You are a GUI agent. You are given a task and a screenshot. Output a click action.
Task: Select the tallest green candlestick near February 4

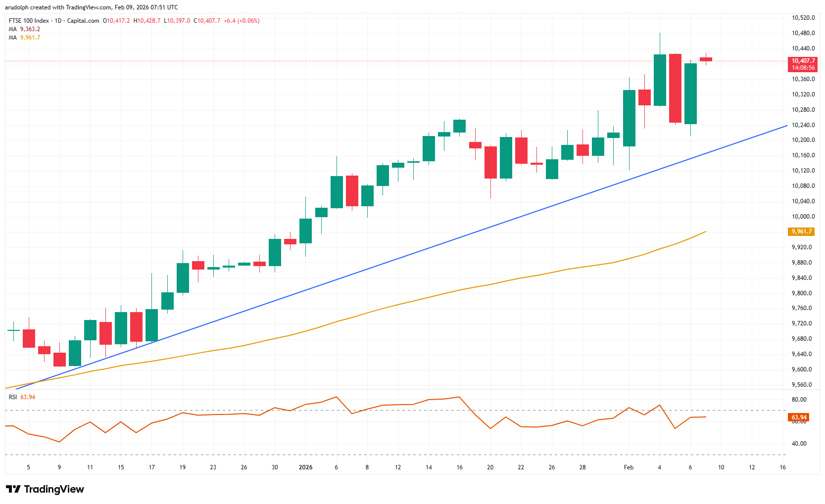click(660, 79)
